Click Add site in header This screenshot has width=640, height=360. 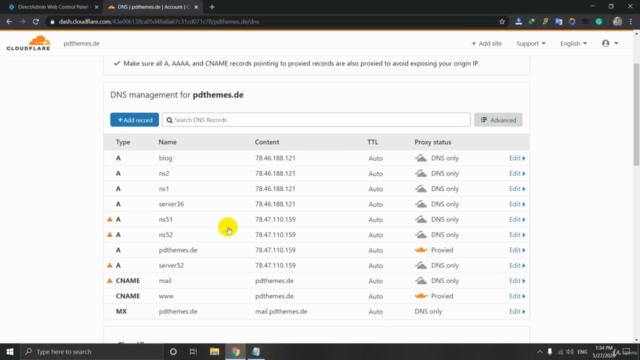point(487,43)
